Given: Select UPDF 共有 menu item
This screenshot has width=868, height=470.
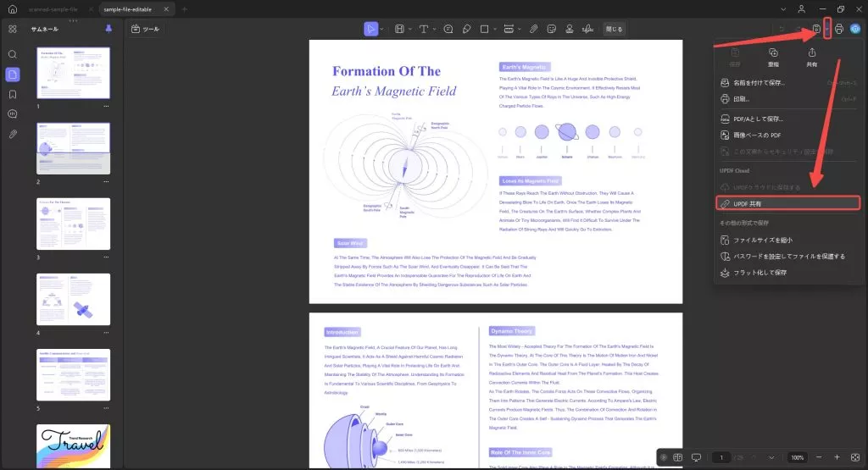Looking at the screenshot, I should coord(787,203).
